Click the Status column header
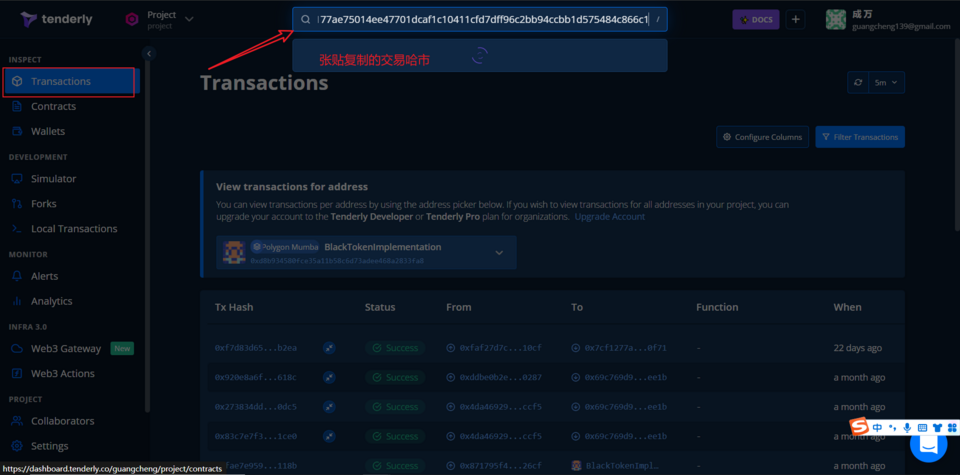 tap(380, 307)
